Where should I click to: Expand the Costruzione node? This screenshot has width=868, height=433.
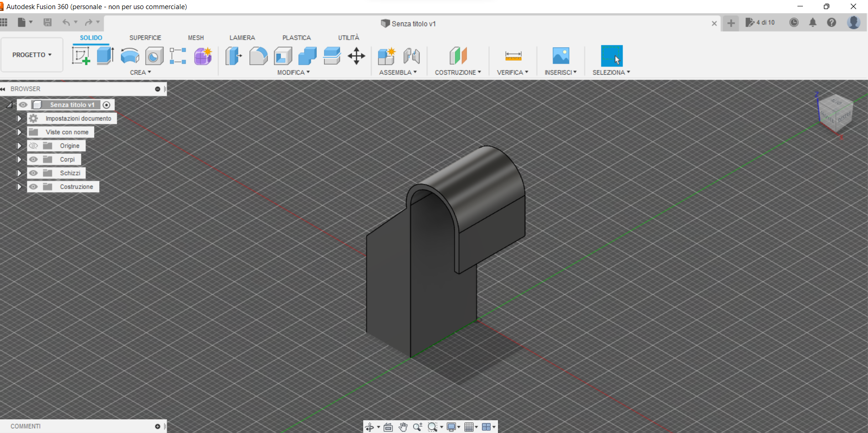coord(19,187)
